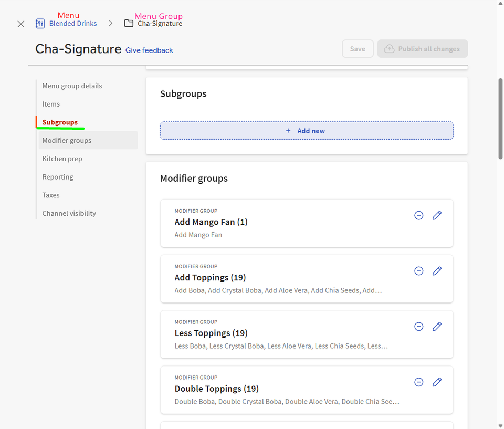Select the Double Toppings (19) title
504x429 pixels.
click(x=217, y=389)
